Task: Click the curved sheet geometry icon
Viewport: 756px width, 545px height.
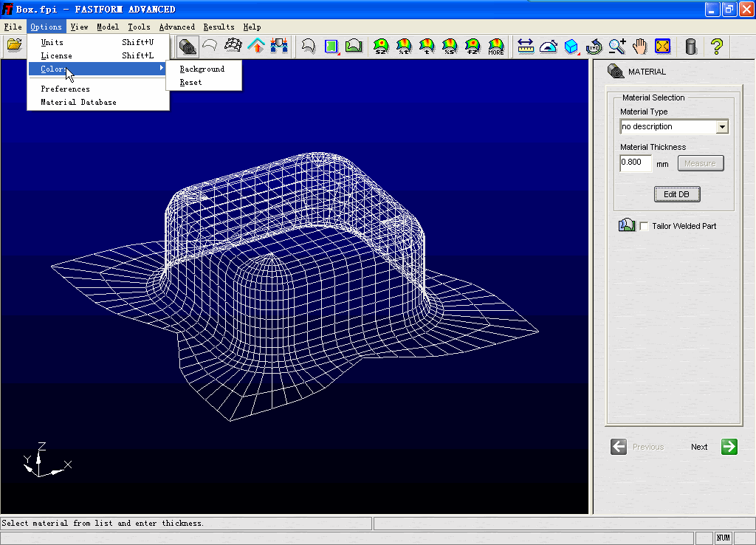Action: (210, 47)
